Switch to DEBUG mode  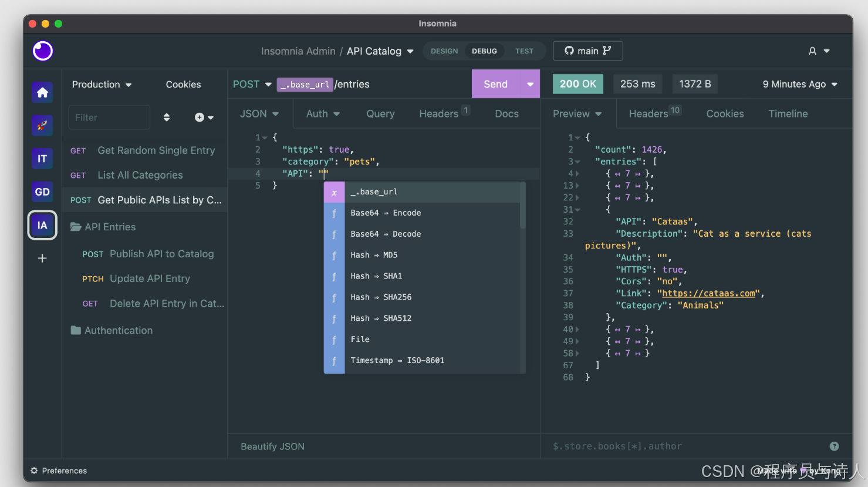484,51
